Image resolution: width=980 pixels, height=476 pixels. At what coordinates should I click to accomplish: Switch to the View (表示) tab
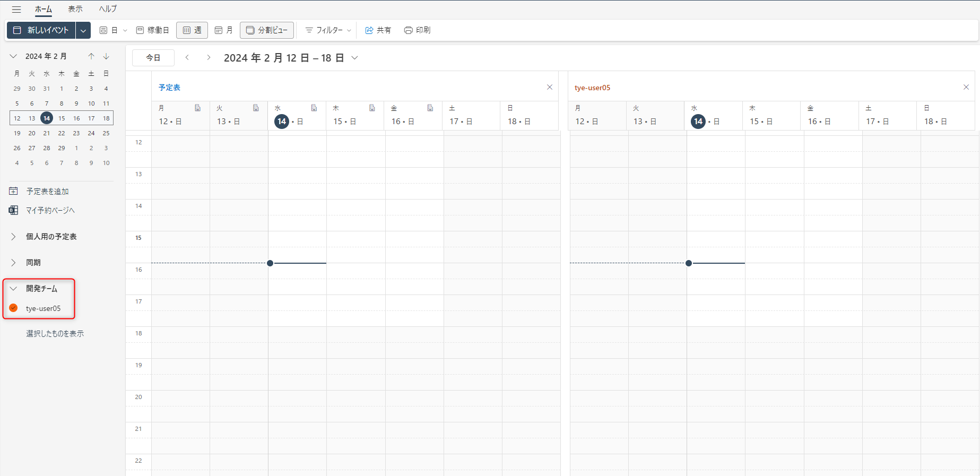75,9
